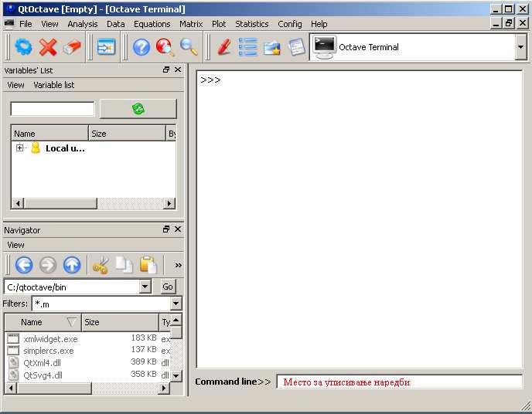
Task: Sort Navigator files by Name column
Action: pos(43,322)
